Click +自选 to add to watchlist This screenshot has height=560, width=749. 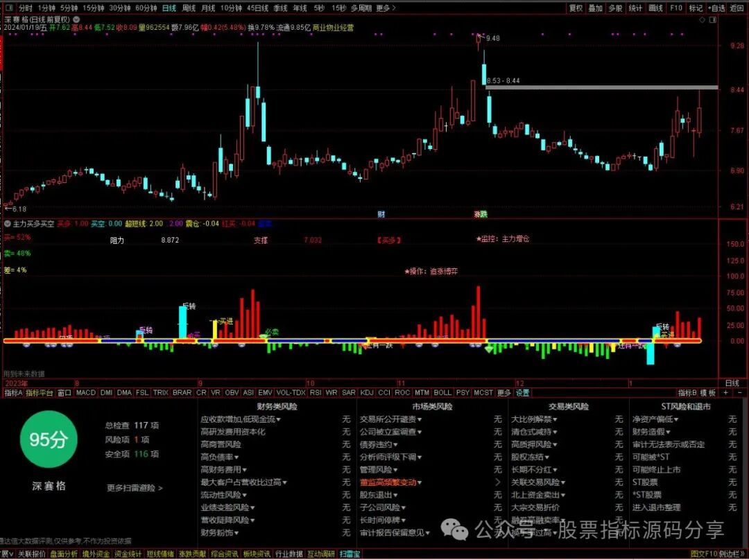[x=716, y=8]
